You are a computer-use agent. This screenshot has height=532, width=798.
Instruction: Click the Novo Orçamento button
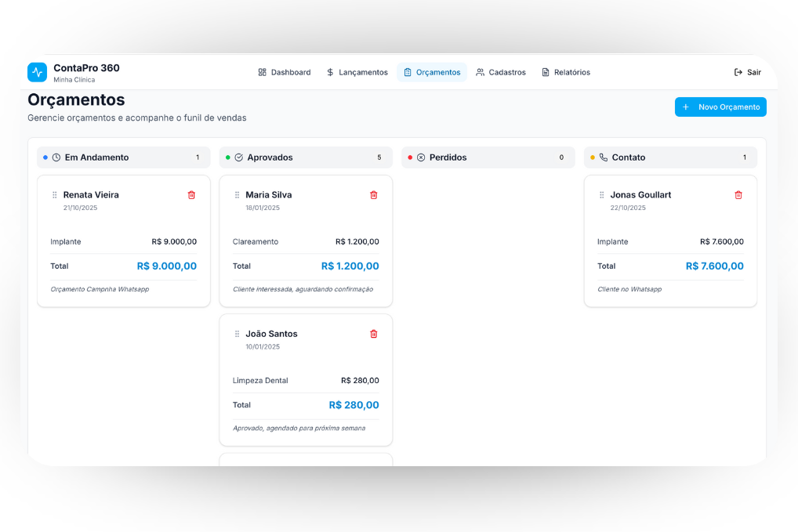pyautogui.click(x=720, y=107)
